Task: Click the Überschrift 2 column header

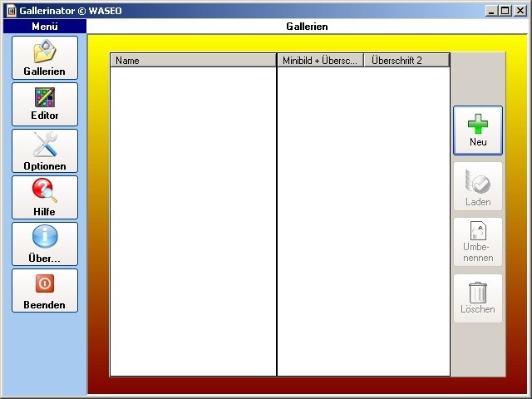Action: pyautogui.click(x=406, y=61)
